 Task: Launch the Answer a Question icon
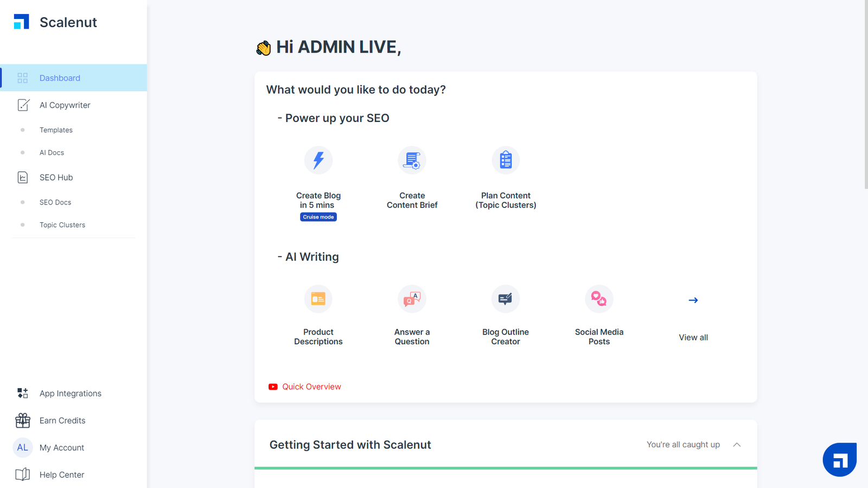(x=412, y=299)
